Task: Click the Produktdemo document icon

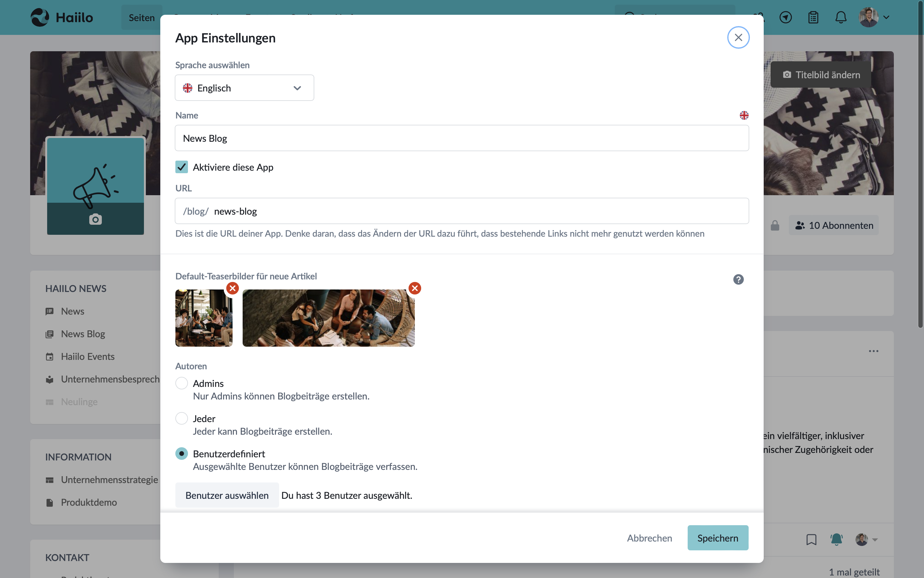Action: click(49, 502)
